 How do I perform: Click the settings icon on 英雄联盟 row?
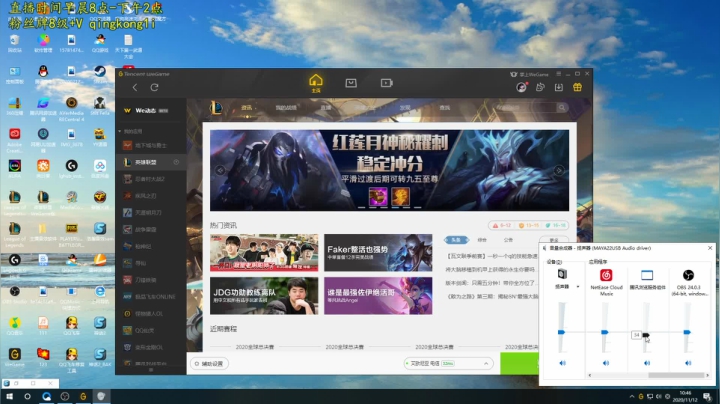click(176, 162)
